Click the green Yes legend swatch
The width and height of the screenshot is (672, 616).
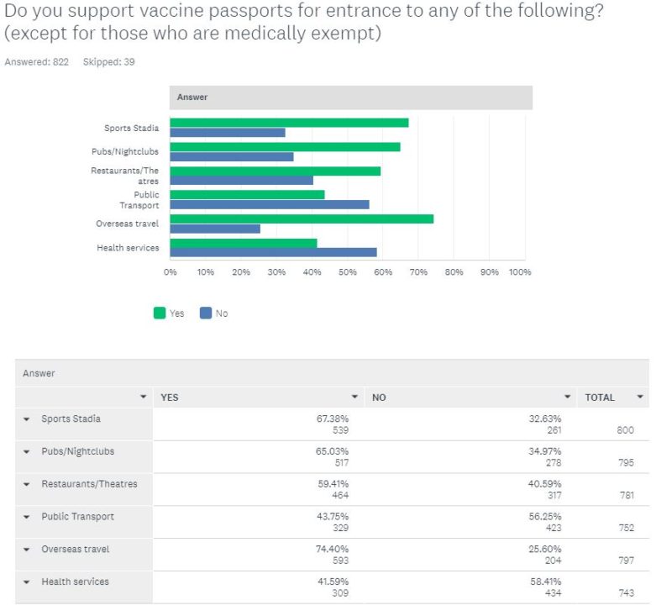coord(160,313)
